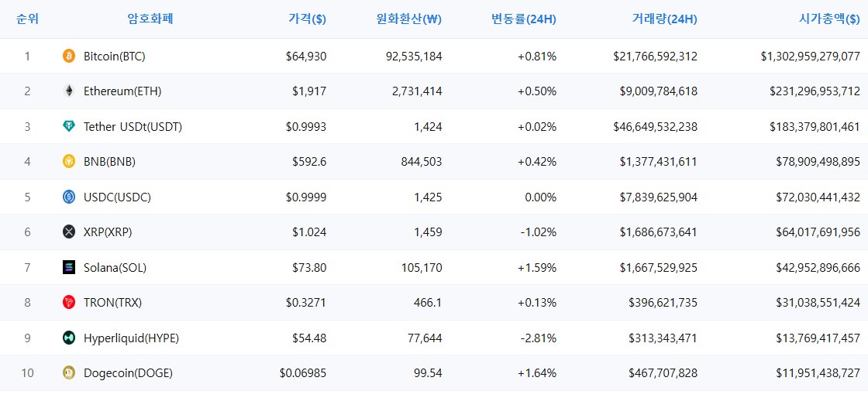868x398 pixels.
Task: Click the Bitcoin coin logo icon
Action: [69, 56]
